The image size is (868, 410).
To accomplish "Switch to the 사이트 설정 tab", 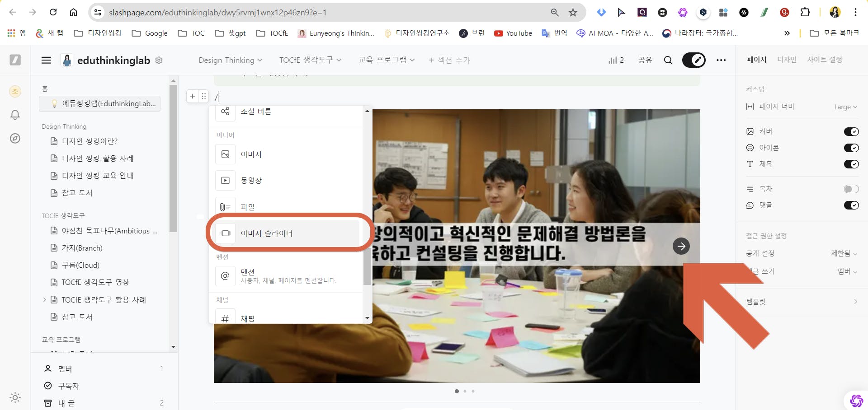I will (x=825, y=60).
